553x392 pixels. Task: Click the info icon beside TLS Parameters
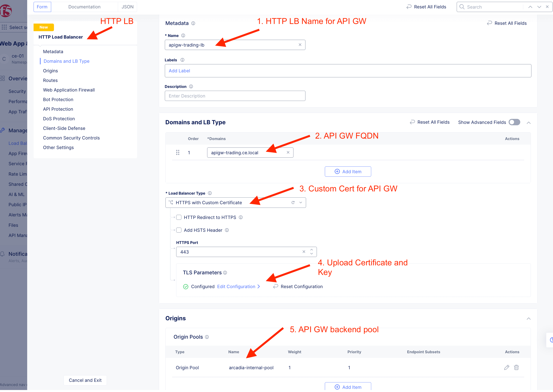coord(225,273)
